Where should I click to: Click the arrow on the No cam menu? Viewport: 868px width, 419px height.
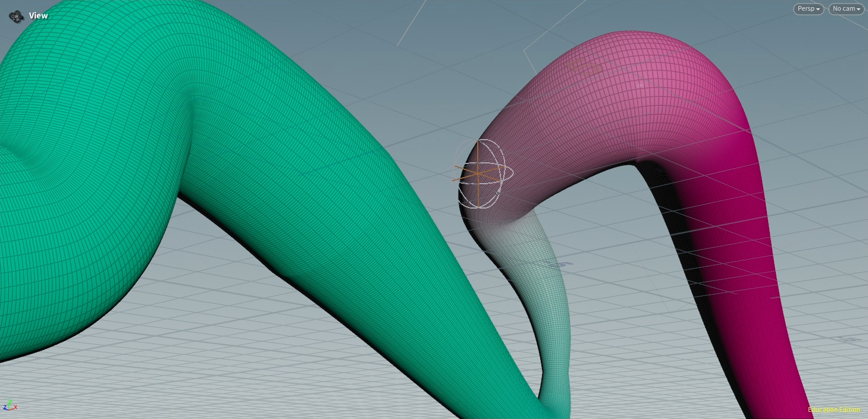click(858, 10)
